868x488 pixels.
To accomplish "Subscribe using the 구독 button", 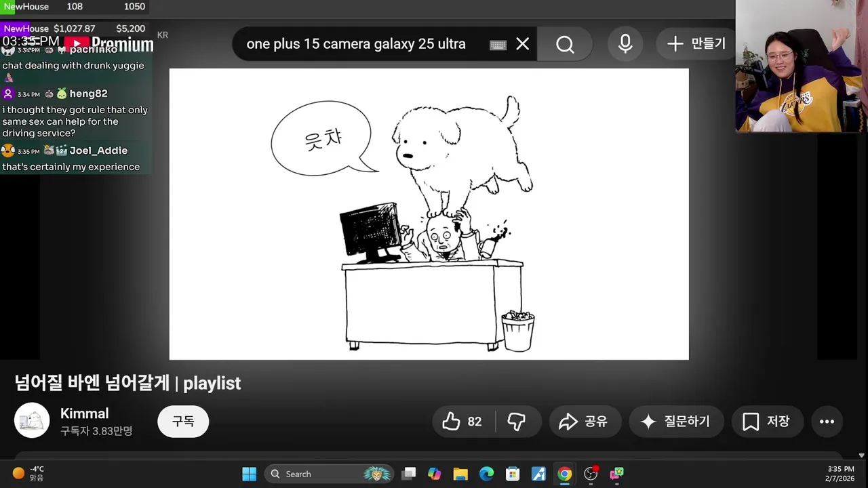I will click(183, 422).
